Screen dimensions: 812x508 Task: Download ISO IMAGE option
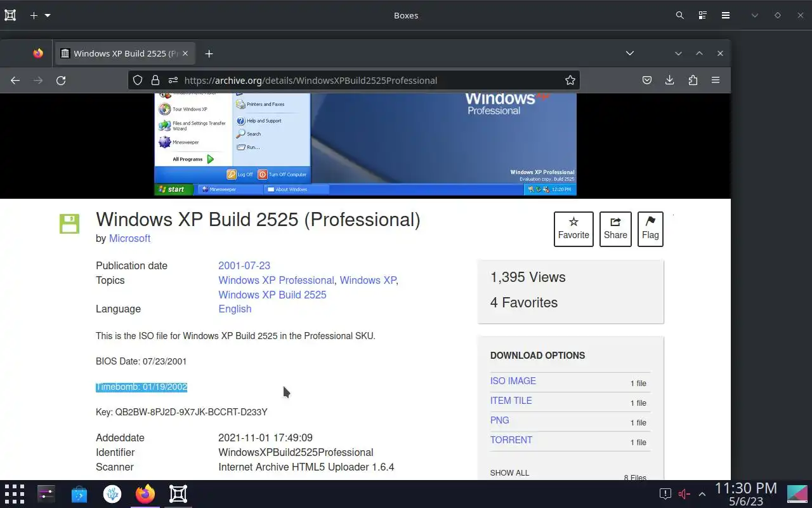pyautogui.click(x=513, y=381)
